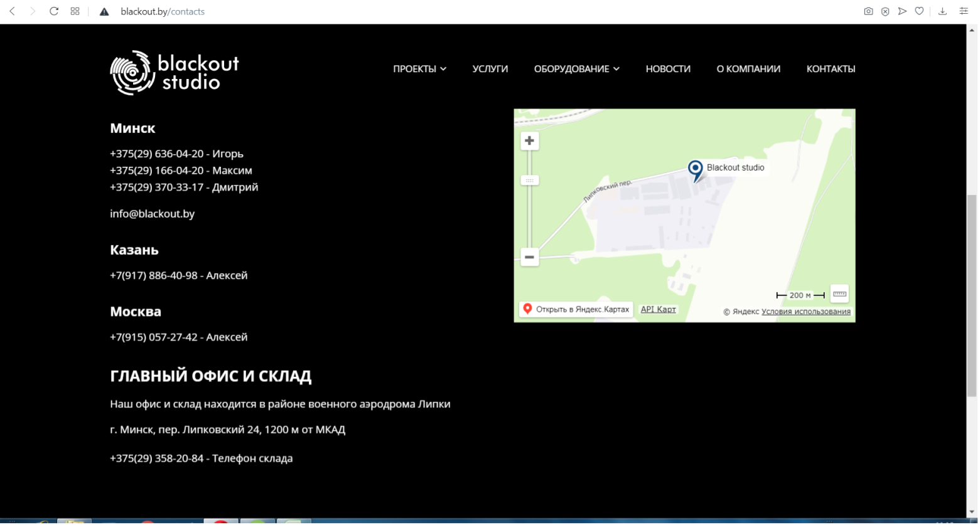
Task: Click the info@blackout.by email address
Action: click(x=153, y=214)
